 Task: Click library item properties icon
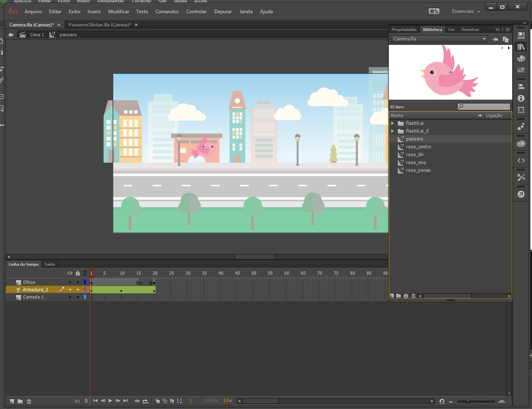406,296
